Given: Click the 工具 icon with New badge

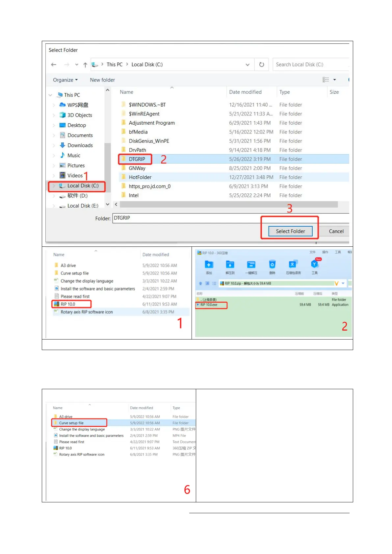Looking at the screenshot, I should tap(315, 264).
